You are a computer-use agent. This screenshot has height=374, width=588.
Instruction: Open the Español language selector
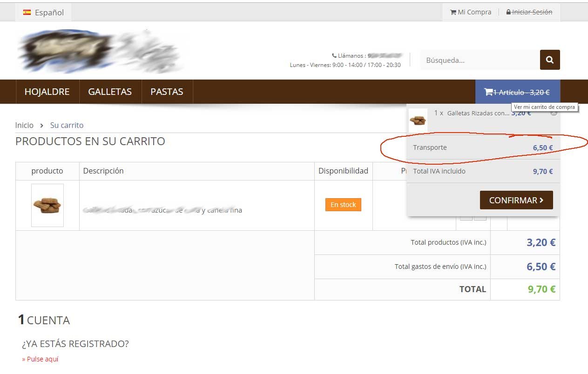[x=43, y=13]
